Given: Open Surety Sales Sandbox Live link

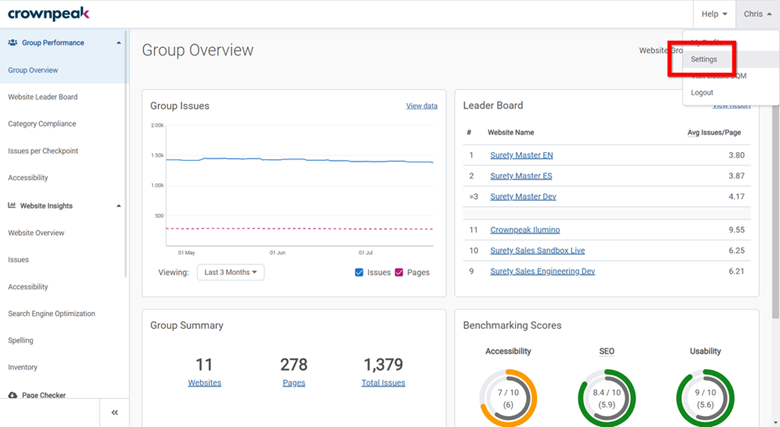Looking at the screenshot, I should tap(537, 250).
